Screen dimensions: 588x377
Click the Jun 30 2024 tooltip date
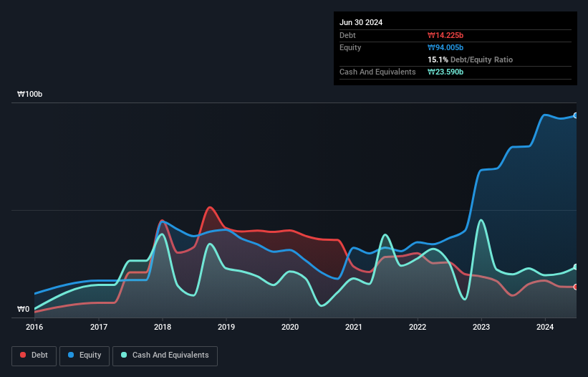pyautogui.click(x=361, y=22)
